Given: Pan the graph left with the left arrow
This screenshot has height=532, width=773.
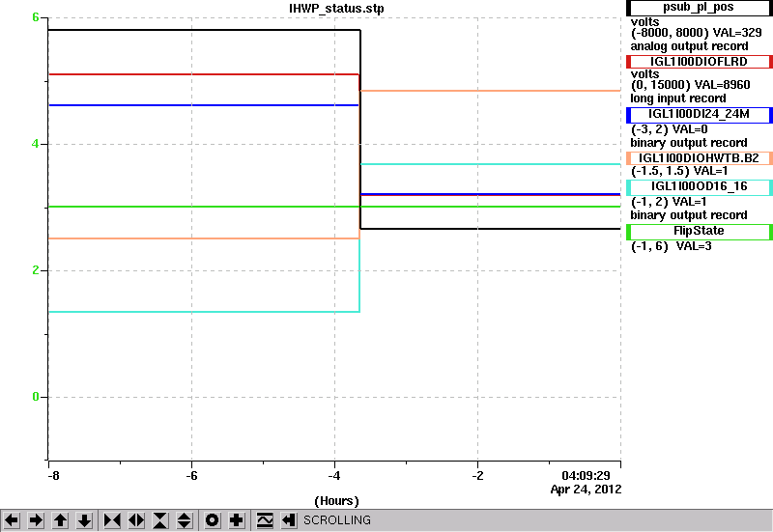Looking at the screenshot, I should [x=12, y=520].
